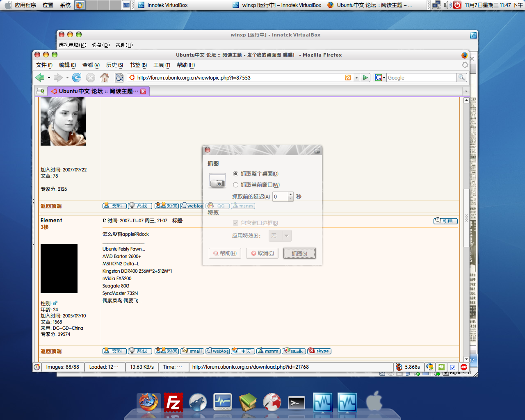Go to the Firefox home page
Image resolution: width=525 pixels, height=420 pixels.
(x=105, y=78)
